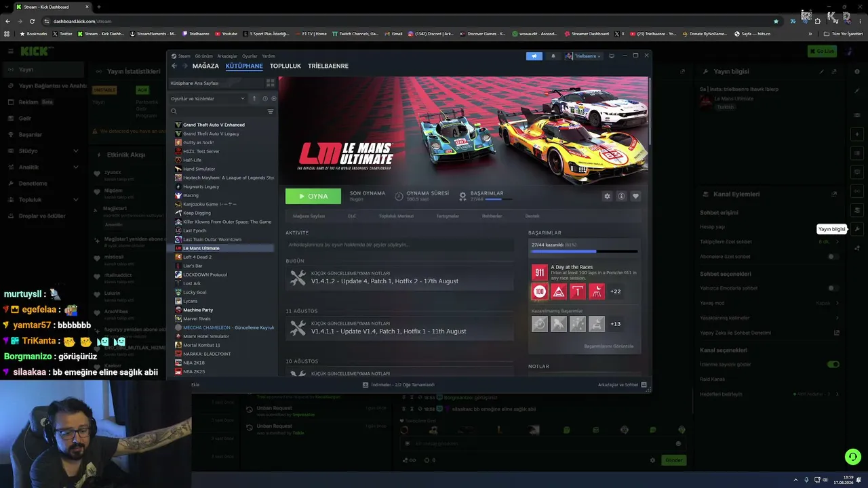Disable 'İzlenme sayısını göster' switch
The height and width of the screenshot is (488, 868).
[833, 365]
